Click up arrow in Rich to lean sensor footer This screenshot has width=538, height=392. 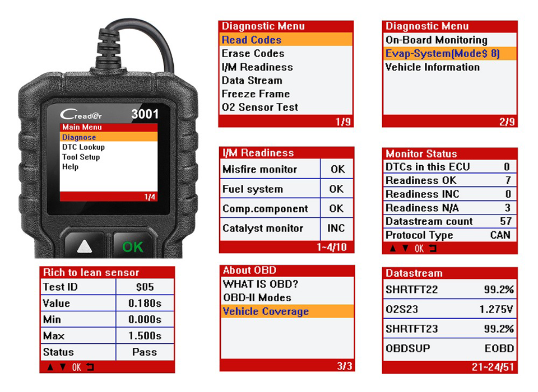pos(49,367)
